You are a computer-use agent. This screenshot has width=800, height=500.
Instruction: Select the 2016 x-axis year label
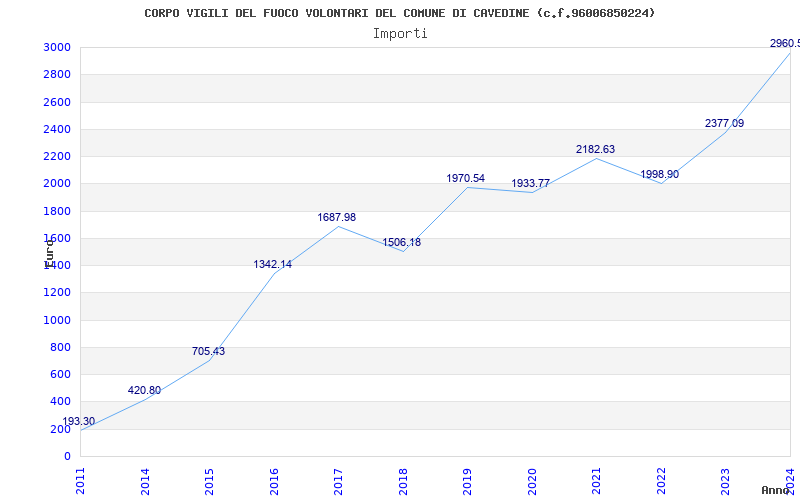[274, 481]
